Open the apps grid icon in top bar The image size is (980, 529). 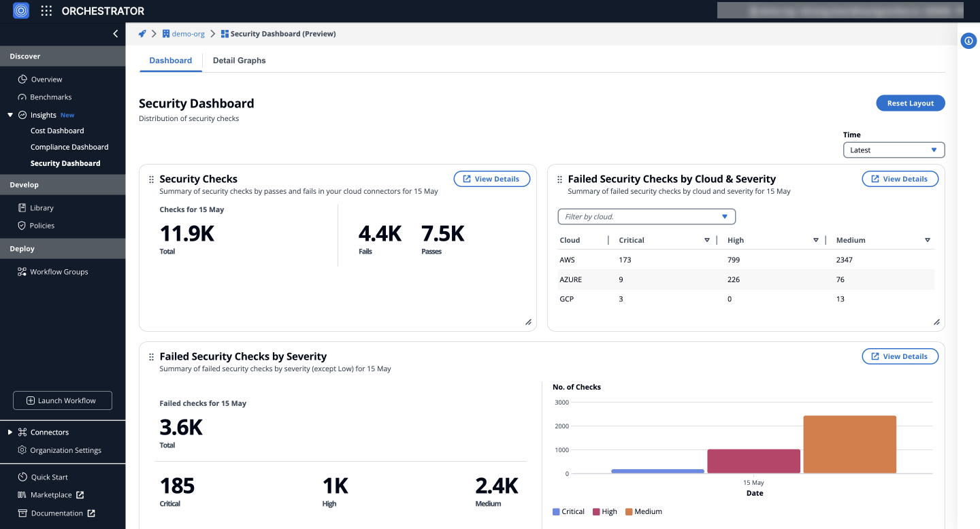46,10
